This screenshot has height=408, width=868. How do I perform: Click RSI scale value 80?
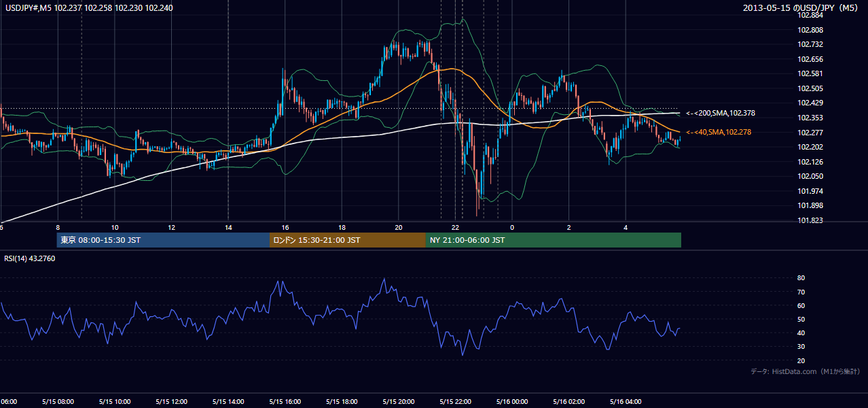coord(801,278)
